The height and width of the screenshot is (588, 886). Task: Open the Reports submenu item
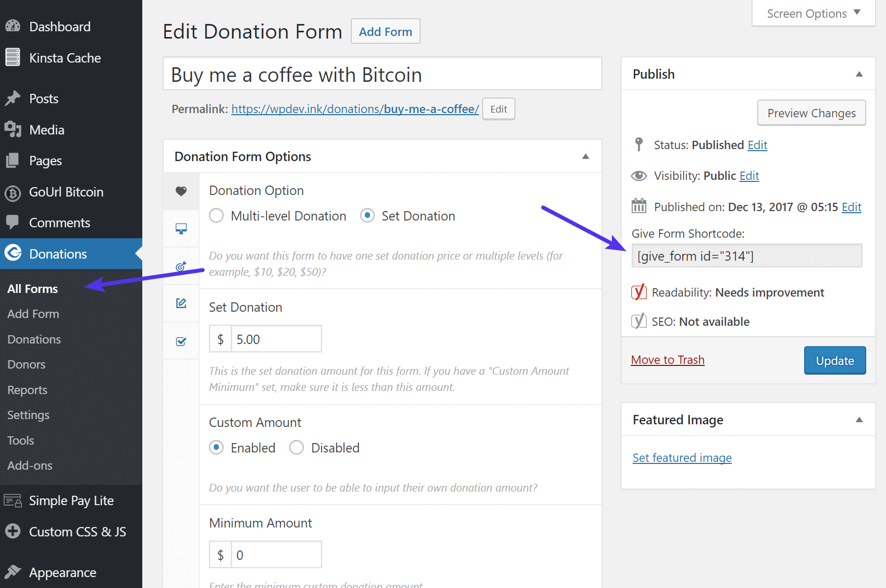(x=28, y=390)
